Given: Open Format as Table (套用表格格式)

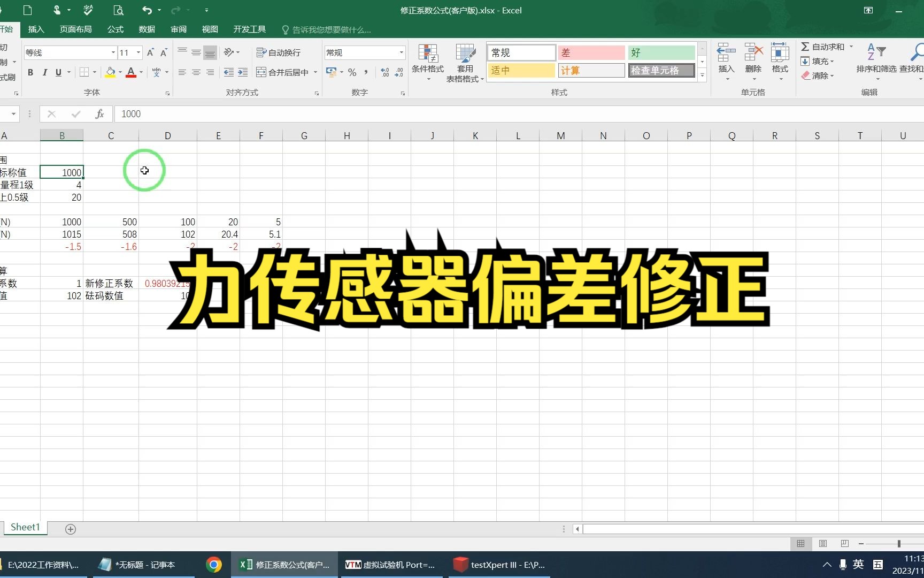Looking at the screenshot, I should point(465,63).
